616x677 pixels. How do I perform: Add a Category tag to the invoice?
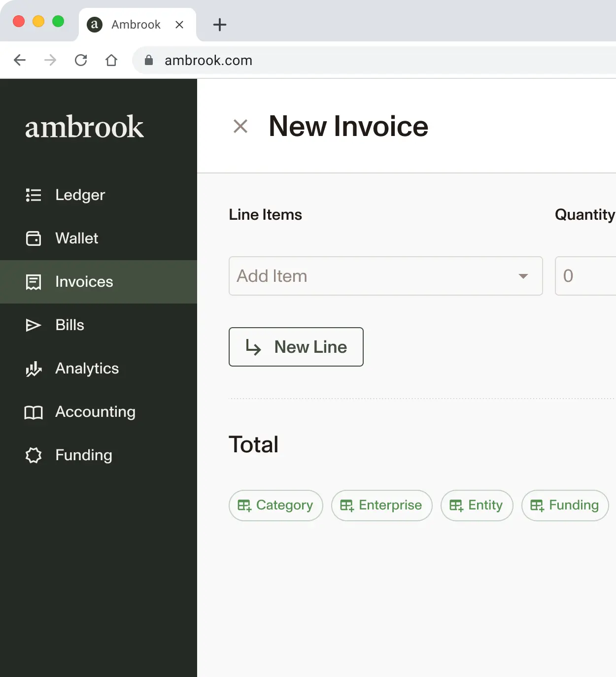point(275,506)
